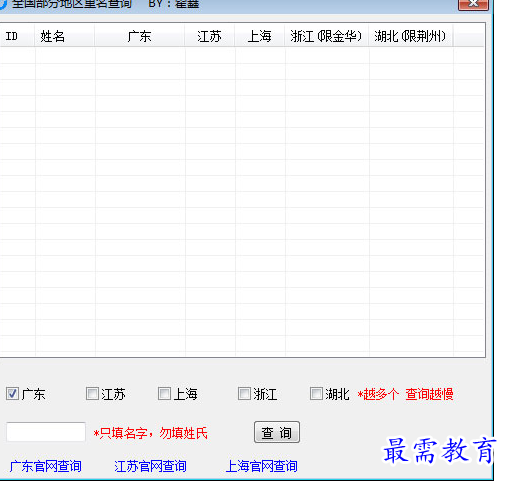Open the 上海官网查询 link
This screenshot has height=482, width=505.
[262, 466]
